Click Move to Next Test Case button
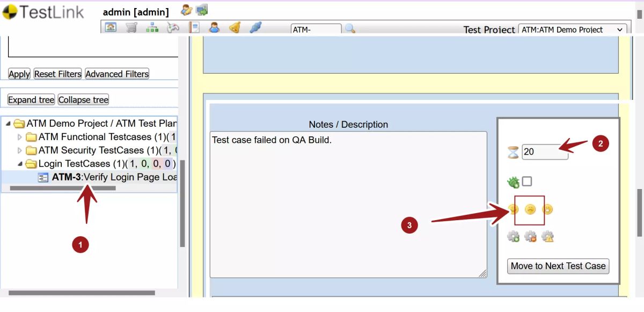The width and height of the screenshot is (644, 312). click(x=558, y=266)
